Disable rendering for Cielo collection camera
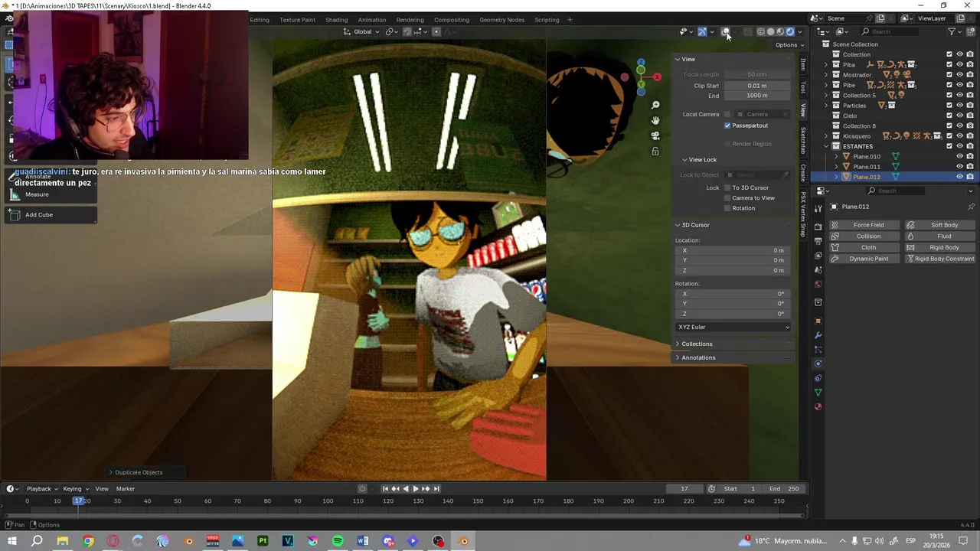This screenshot has height=551, width=980. [x=970, y=116]
